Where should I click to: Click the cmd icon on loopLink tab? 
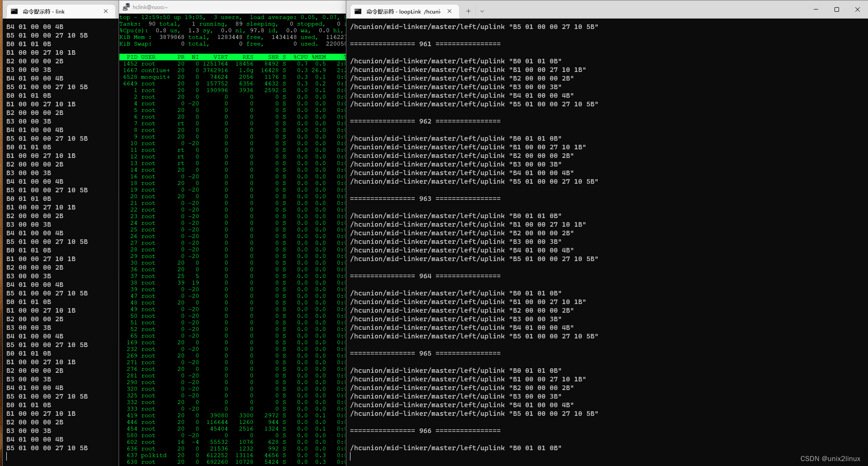point(358,11)
